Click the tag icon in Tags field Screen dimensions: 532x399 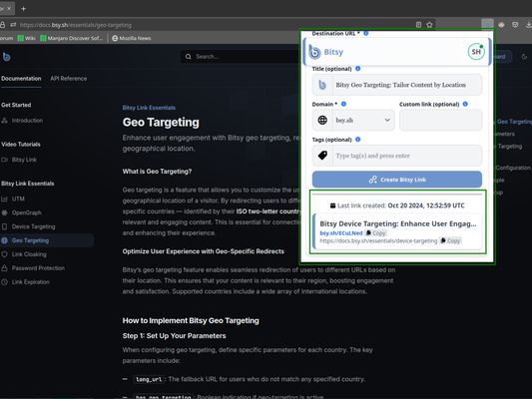click(322, 156)
